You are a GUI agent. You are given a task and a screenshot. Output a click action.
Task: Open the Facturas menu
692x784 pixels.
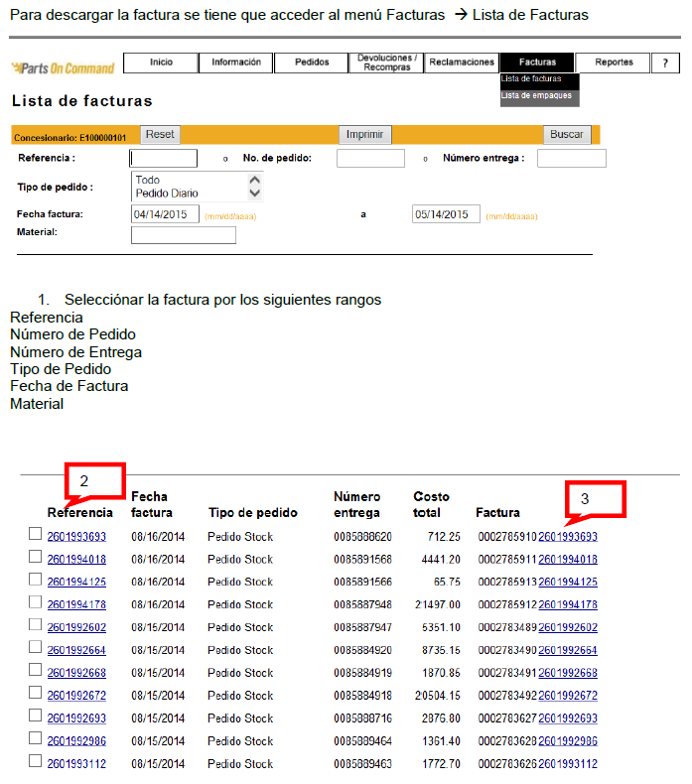click(537, 63)
